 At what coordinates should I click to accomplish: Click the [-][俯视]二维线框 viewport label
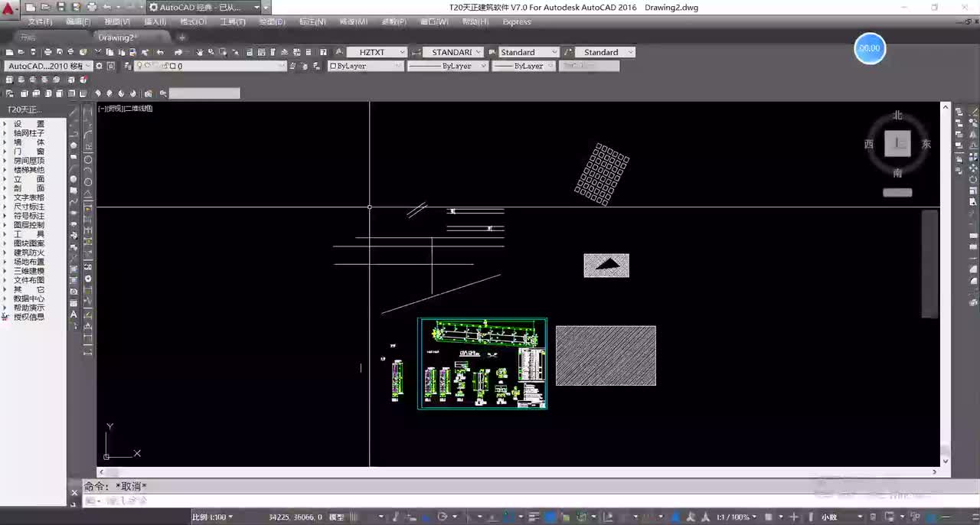click(x=126, y=109)
